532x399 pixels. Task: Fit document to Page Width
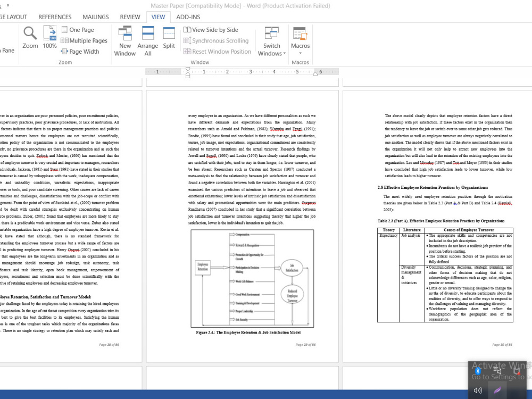pyautogui.click(x=80, y=52)
